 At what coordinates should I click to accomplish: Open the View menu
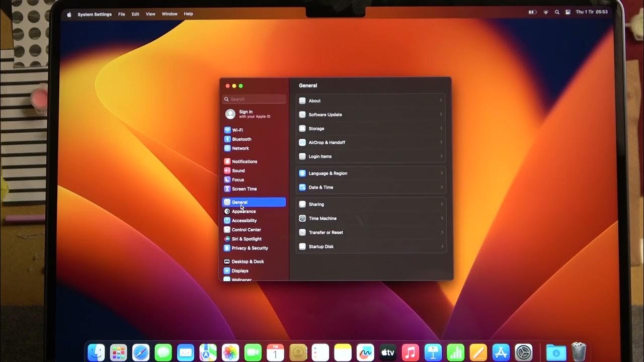coord(150,15)
